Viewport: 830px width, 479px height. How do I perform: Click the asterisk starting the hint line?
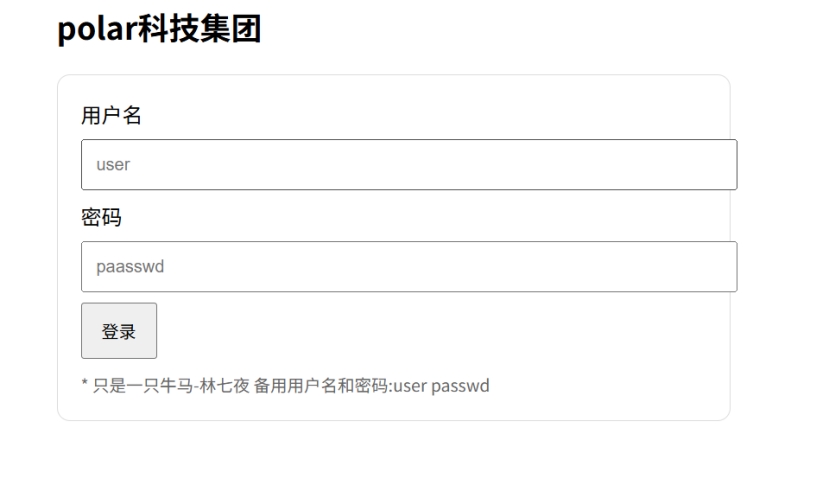tap(85, 383)
